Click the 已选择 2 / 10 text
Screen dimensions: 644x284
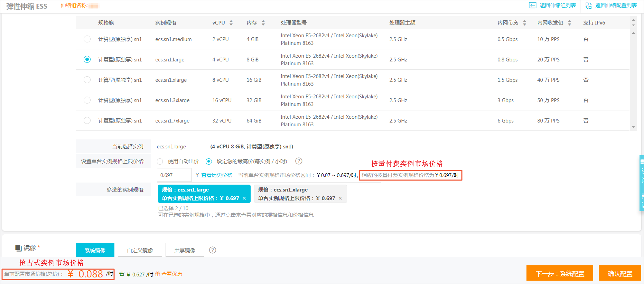coord(173,208)
